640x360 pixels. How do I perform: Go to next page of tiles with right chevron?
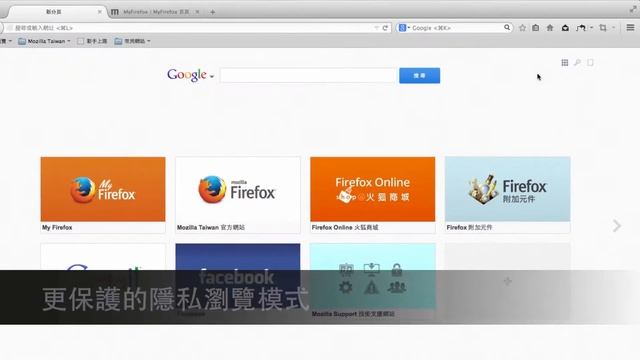point(617,225)
